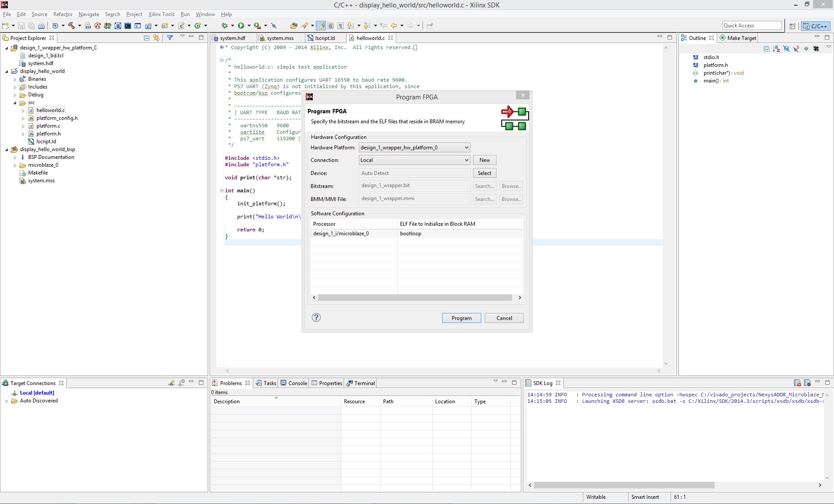Click the Debug bug icon in toolbar
This screenshot has width=834, height=504.
click(225, 26)
